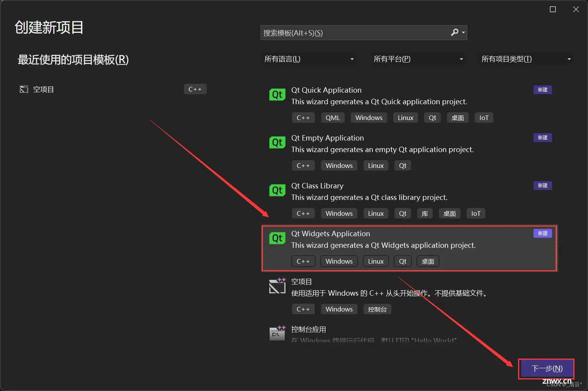The image size is (588, 391).
Task: Click the empty Qt application project description
Action: [x=382, y=149]
